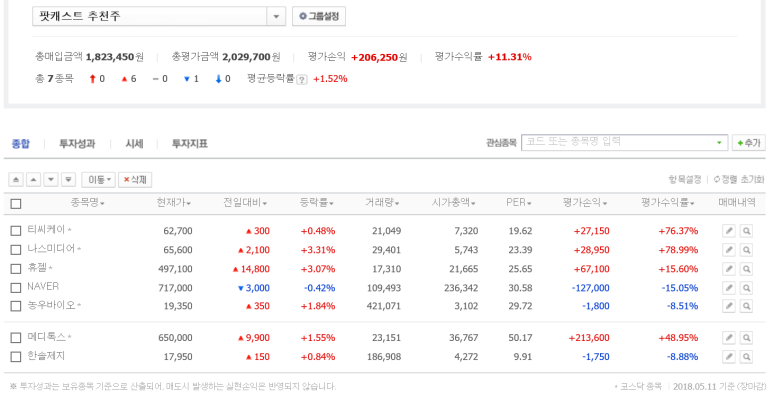Viewport: 773px width, 396px height.
Task: Check the 티씨케이 row checkbox
Action: click(16, 230)
